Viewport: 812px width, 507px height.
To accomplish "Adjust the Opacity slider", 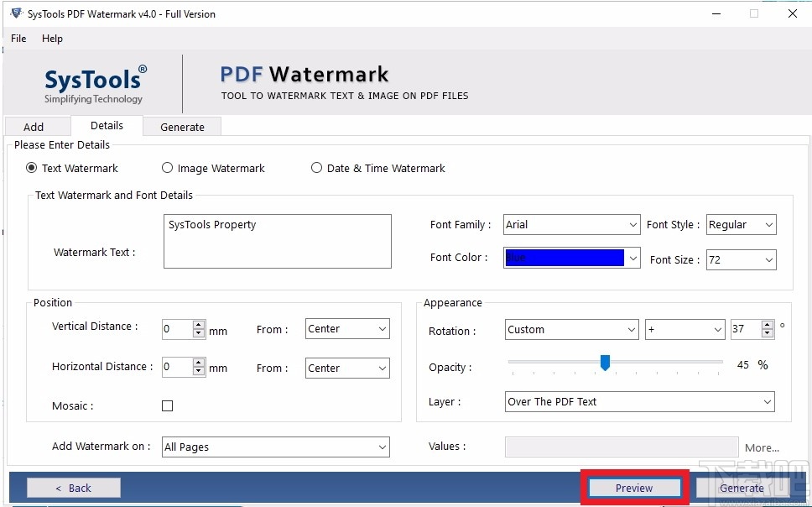I will [x=606, y=363].
